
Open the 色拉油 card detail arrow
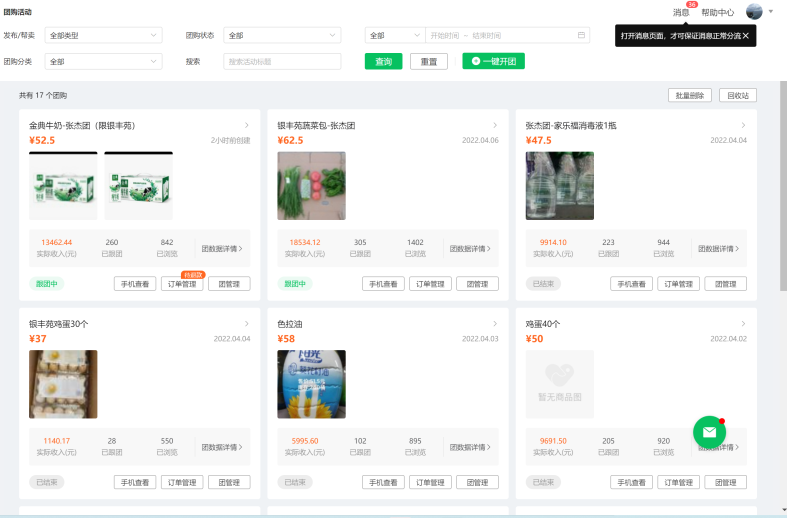click(495, 323)
